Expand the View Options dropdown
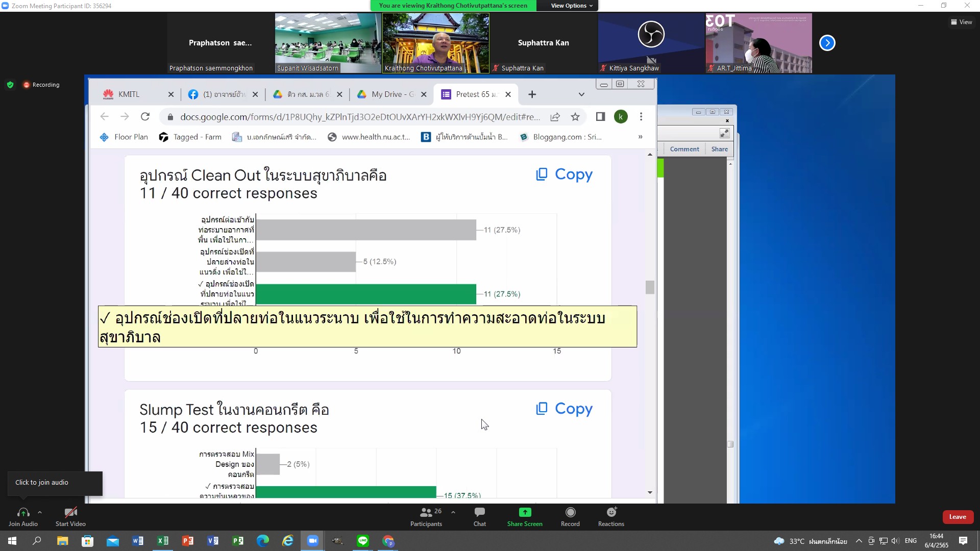 pyautogui.click(x=572, y=6)
